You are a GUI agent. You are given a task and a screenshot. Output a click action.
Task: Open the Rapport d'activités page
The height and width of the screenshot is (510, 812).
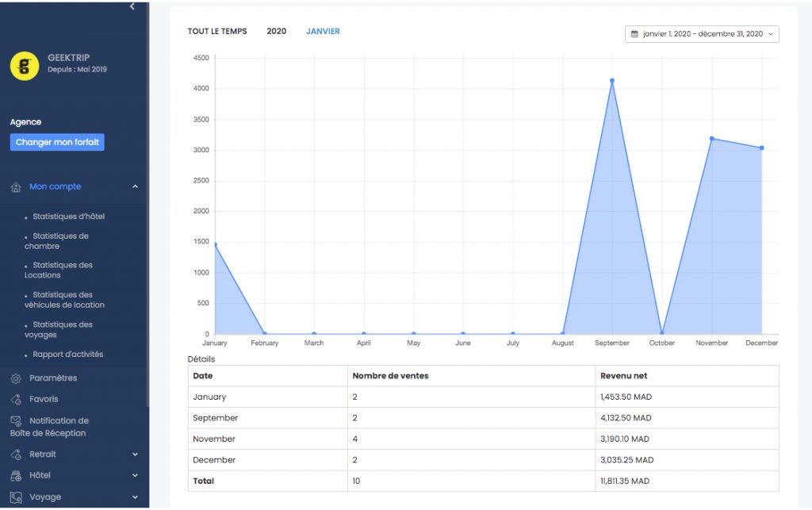click(67, 355)
